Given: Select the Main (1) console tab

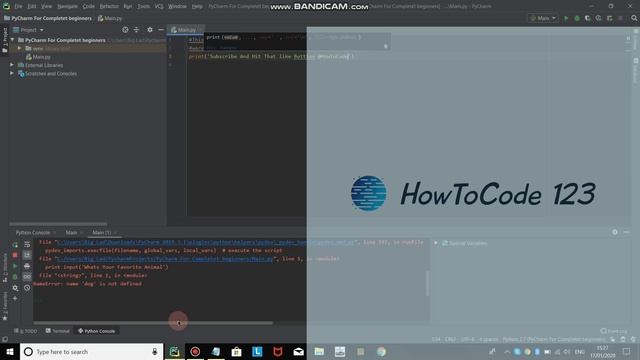Looking at the screenshot, I should click(102, 232).
